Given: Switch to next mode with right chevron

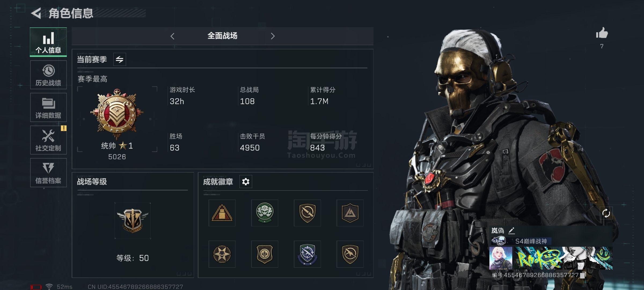Looking at the screenshot, I should (273, 36).
